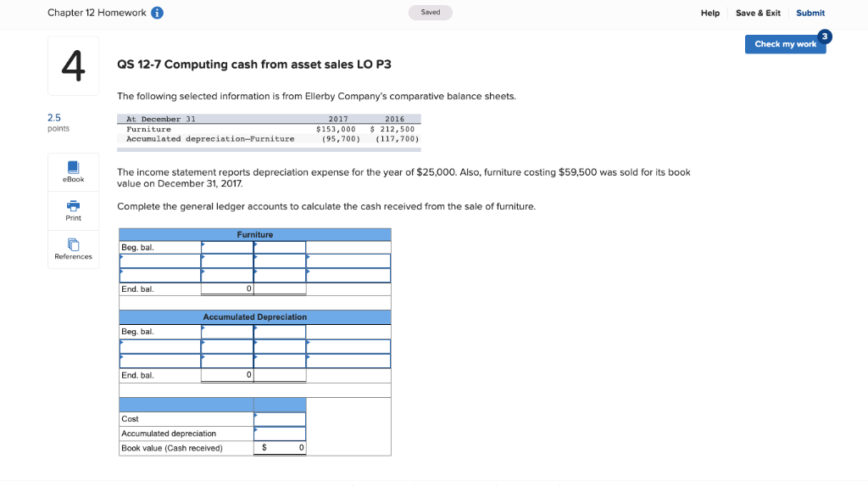Open the eBook icon in sidebar
Viewport: 868px width, 487px height.
click(73, 172)
